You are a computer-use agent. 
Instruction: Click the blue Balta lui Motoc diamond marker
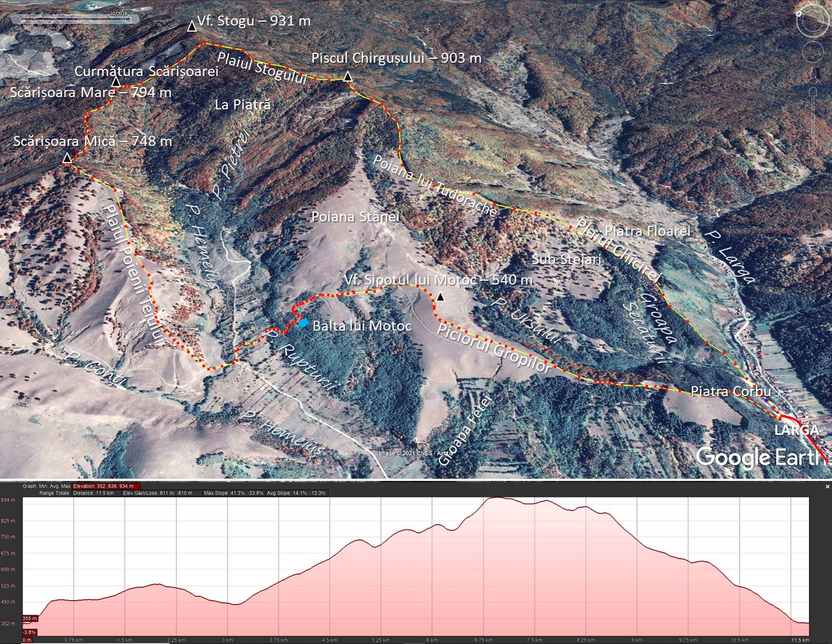click(303, 322)
